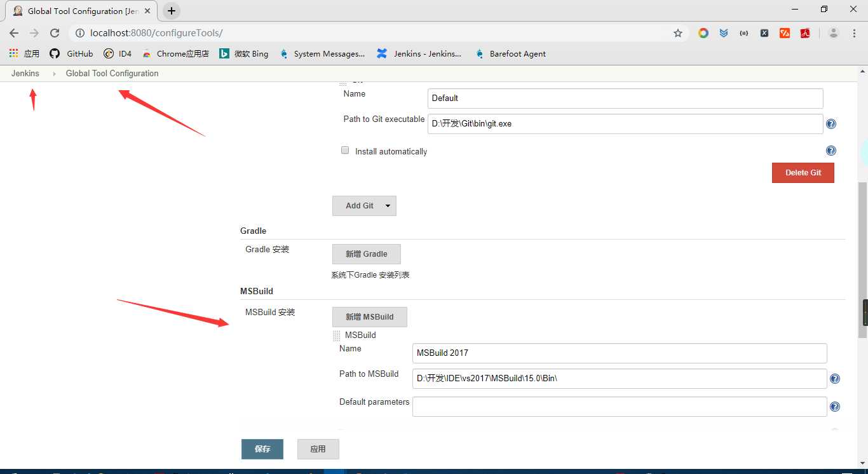This screenshot has width=868, height=474.
Task: Click the '系统下Gradle 安装列表' text
Action: pos(370,275)
